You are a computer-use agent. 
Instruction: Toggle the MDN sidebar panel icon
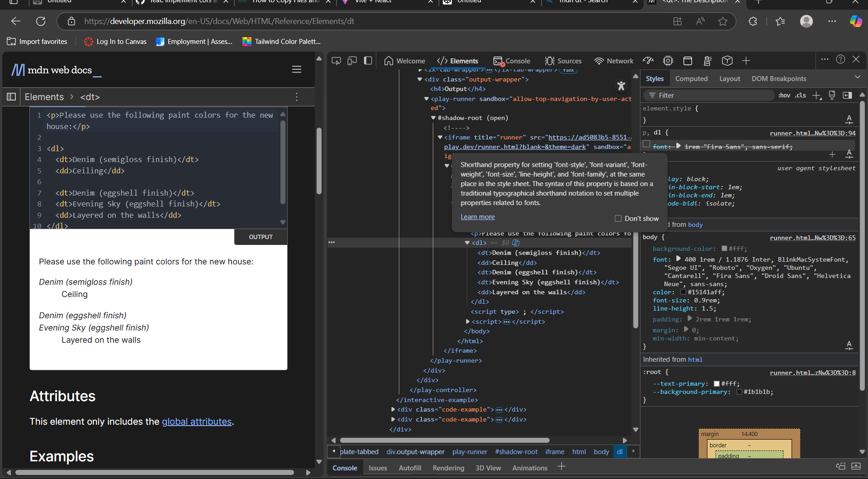11,97
